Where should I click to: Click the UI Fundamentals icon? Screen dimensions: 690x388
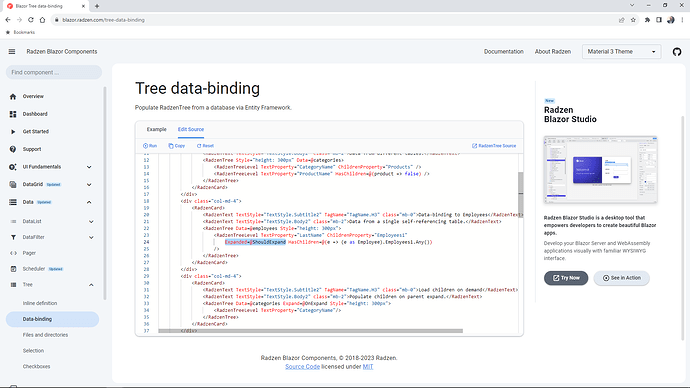tap(13, 167)
